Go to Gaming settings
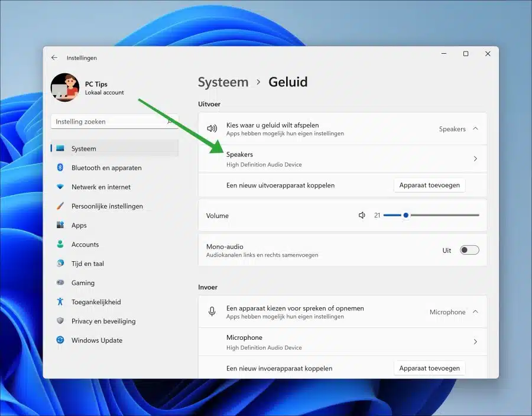 (115, 283)
